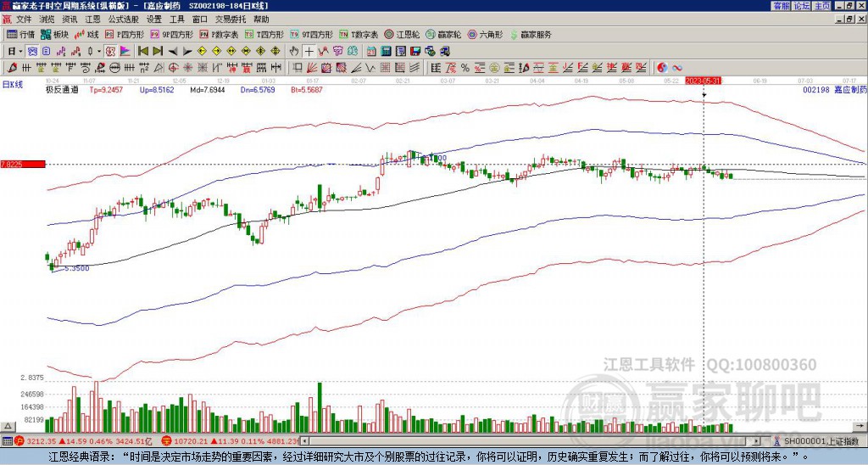Viewport: 868px width, 465px height.
Task: Open the 资讯 menu
Action: click(x=70, y=20)
